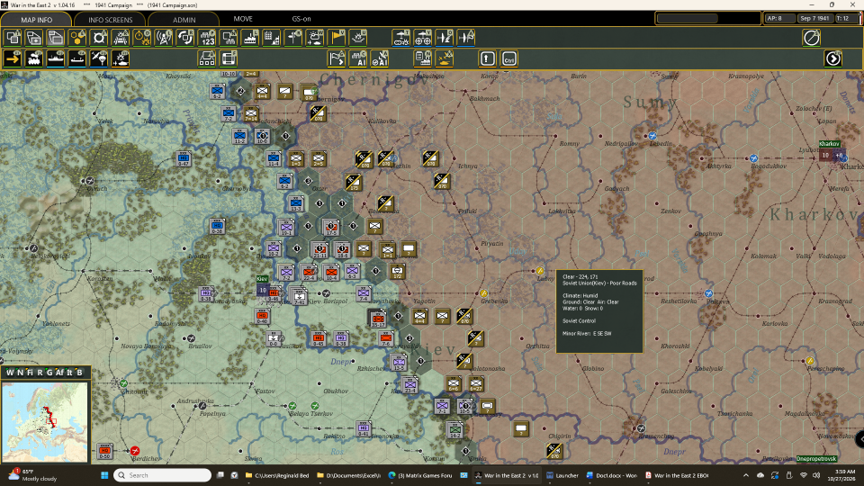Screen dimensions: 864x486
Task: Click the overlapping squares icon at toolbar start
Action: [x=13, y=37]
